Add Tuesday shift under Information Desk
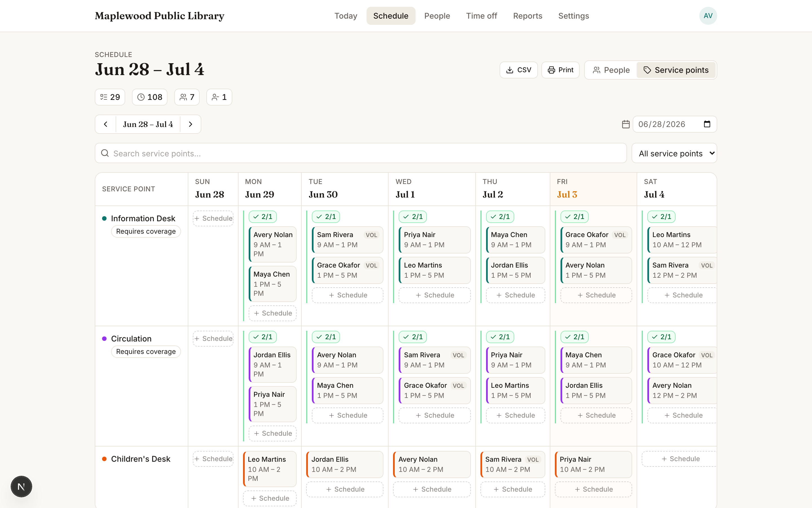 pyautogui.click(x=348, y=295)
